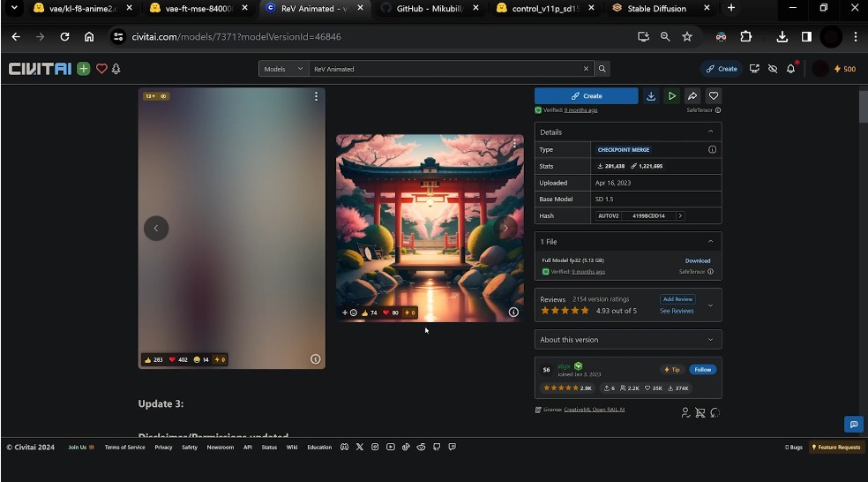Click the share arrow icon

point(692,96)
